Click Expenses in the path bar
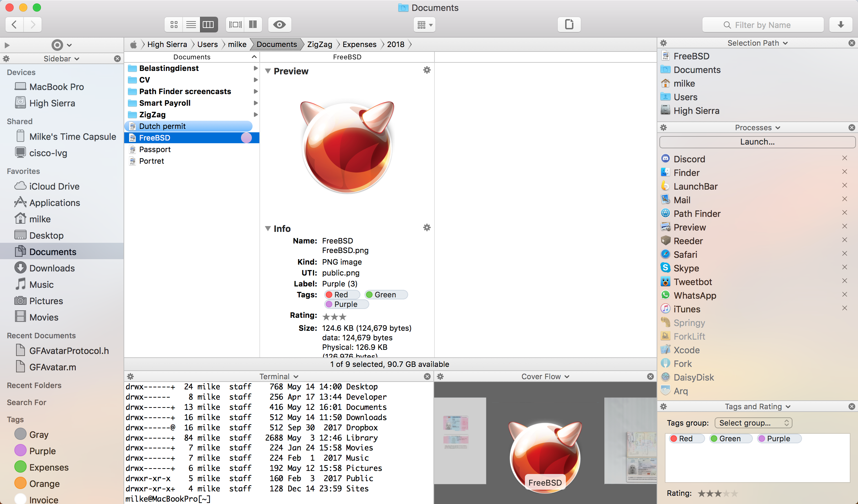Image resolution: width=858 pixels, height=504 pixels. (x=359, y=44)
